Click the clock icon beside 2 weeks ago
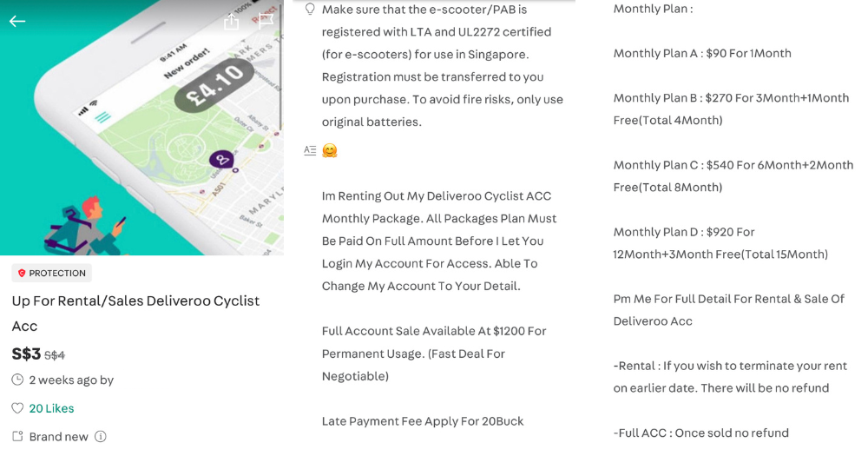 17,380
